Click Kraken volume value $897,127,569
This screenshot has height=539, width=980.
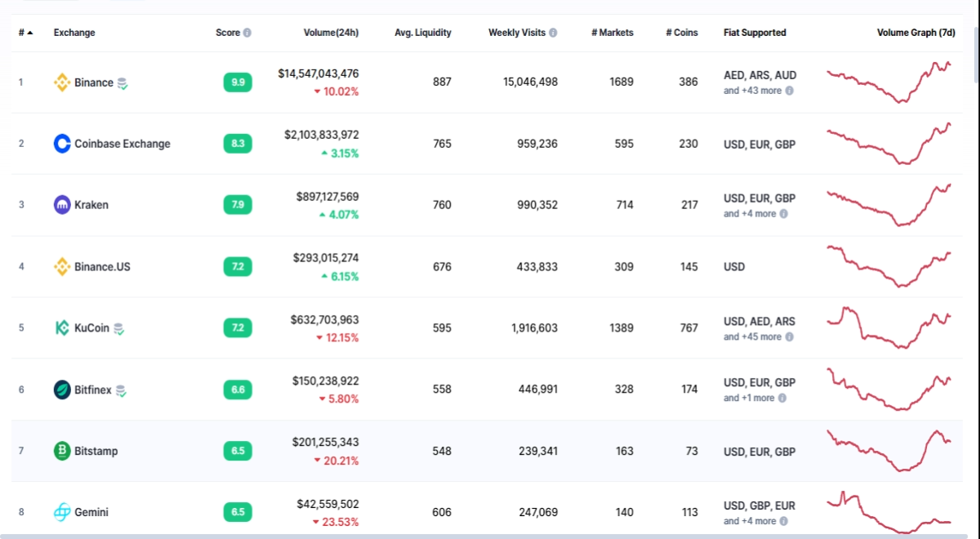pos(327,197)
